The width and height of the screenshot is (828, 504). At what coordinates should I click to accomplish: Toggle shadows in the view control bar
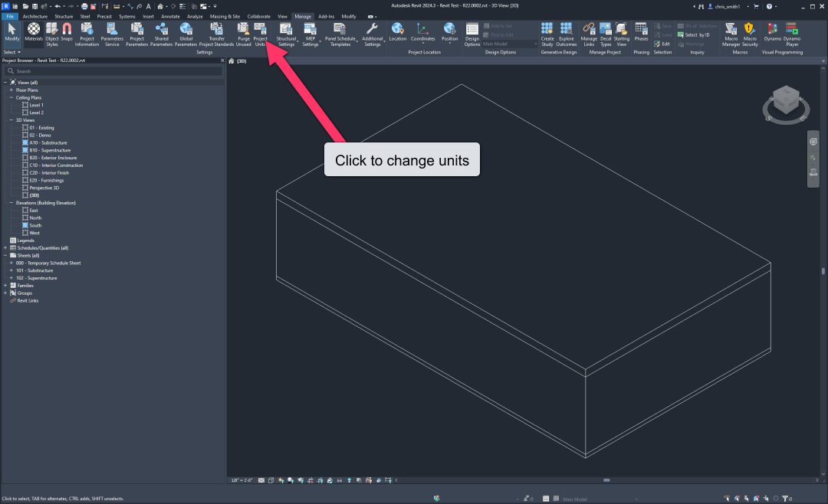pyautogui.click(x=290, y=480)
